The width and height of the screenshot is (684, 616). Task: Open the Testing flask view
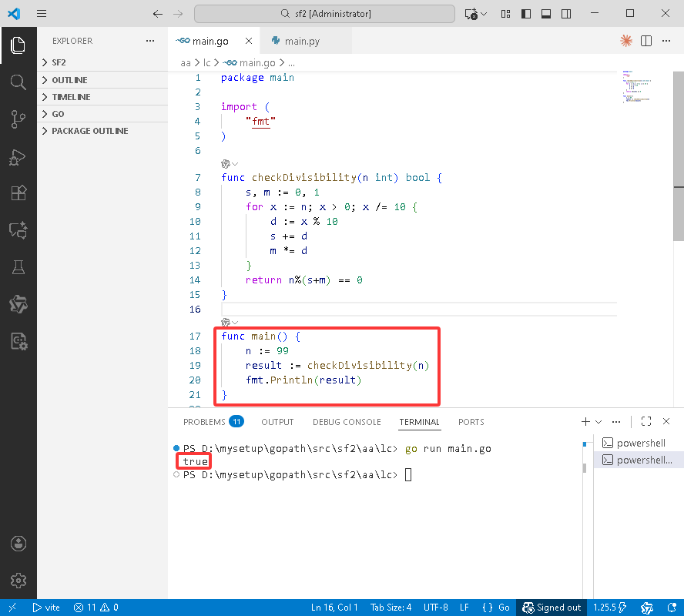18,266
